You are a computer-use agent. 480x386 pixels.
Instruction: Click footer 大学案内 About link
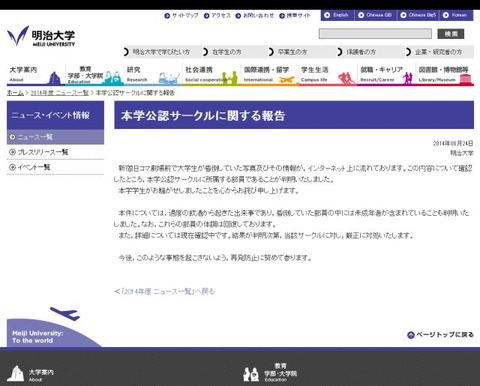coord(41,375)
